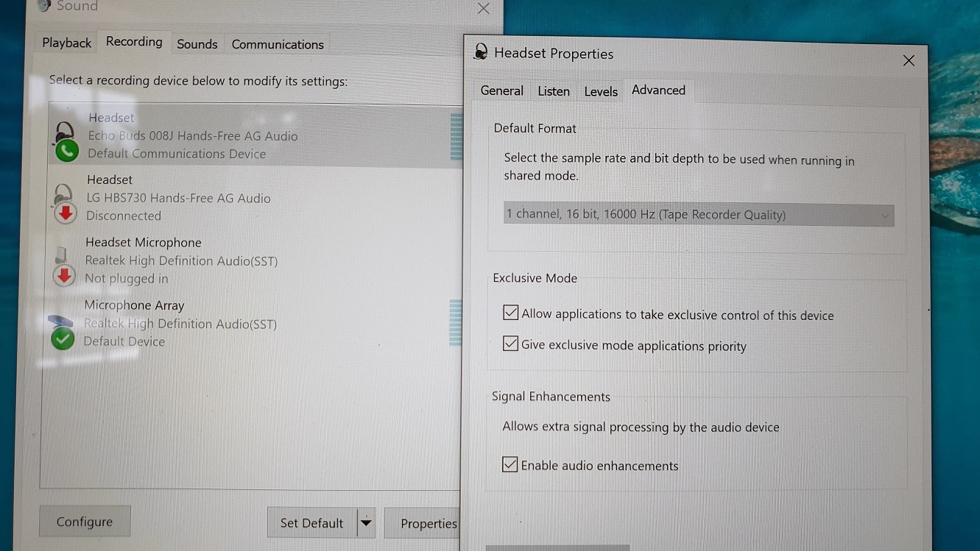This screenshot has width=980, height=551.
Task: Toggle Give exclusive mode applications priority checkbox
Action: coord(510,344)
